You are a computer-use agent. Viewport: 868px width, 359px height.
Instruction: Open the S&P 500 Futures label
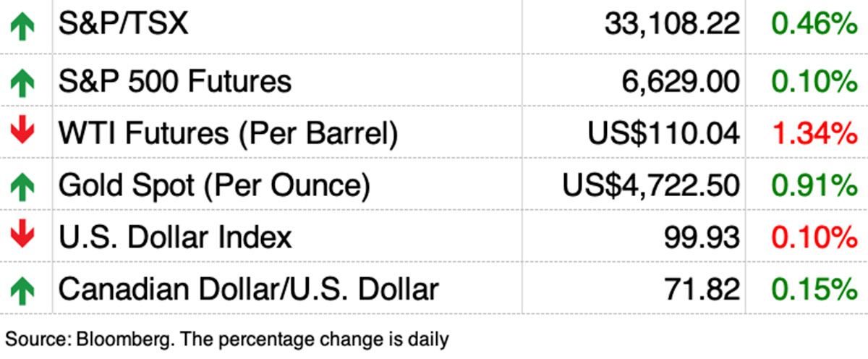pyautogui.click(x=175, y=81)
